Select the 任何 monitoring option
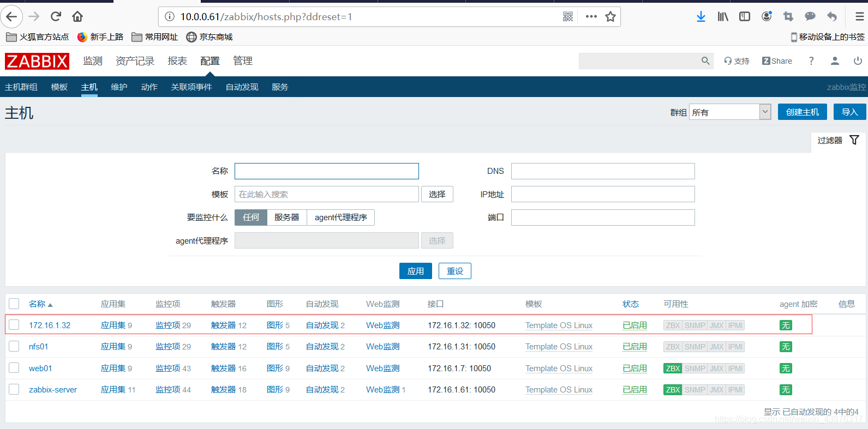The image size is (868, 429). [x=251, y=217]
